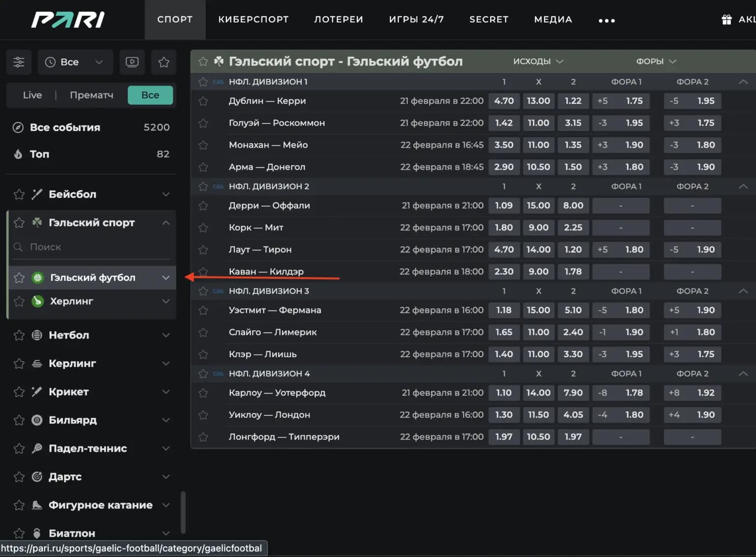Open the Лонгфорд — Типперэри match
The image size is (756, 557).
pyautogui.click(x=284, y=437)
